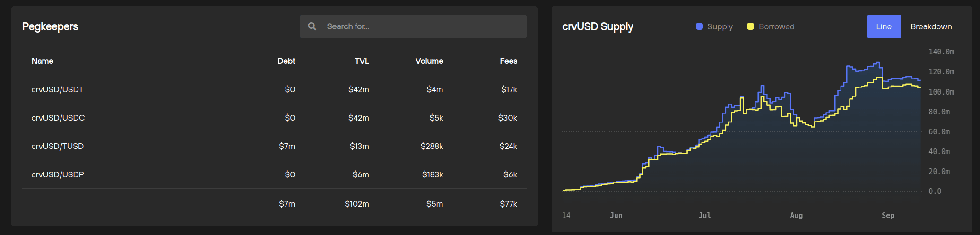Click the blue Supply color swatch
The height and width of the screenshot is (235, 980).
(699, 26)
